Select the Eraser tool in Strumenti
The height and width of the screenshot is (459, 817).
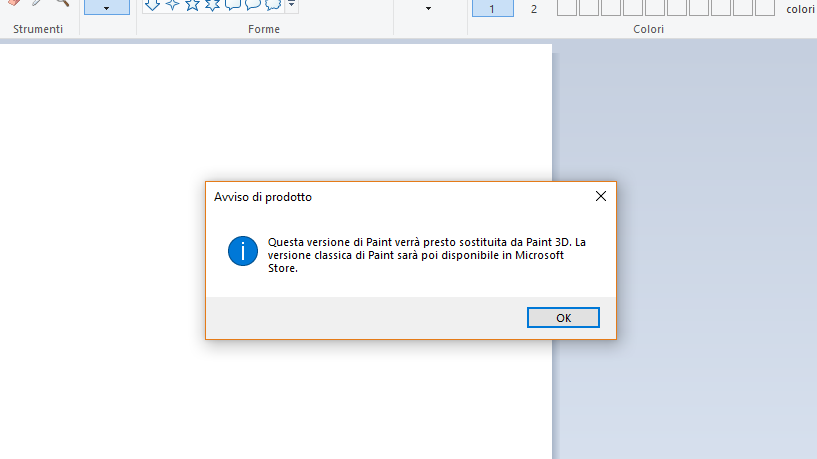coord(15,3)
